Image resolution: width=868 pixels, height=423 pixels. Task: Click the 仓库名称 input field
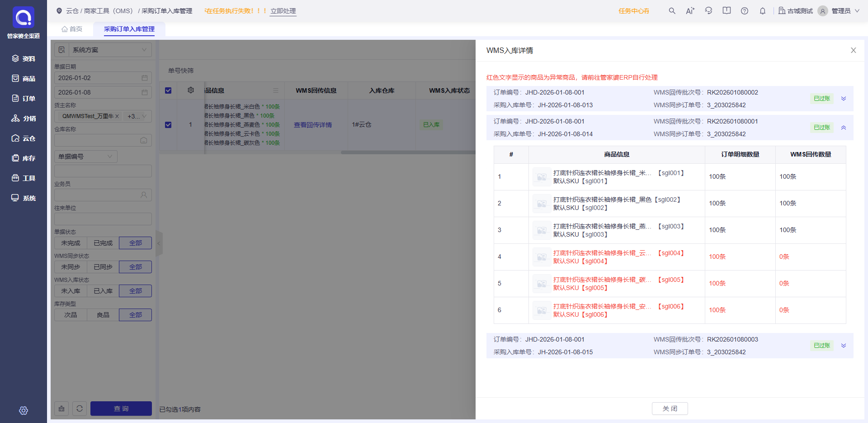[103, 140]
